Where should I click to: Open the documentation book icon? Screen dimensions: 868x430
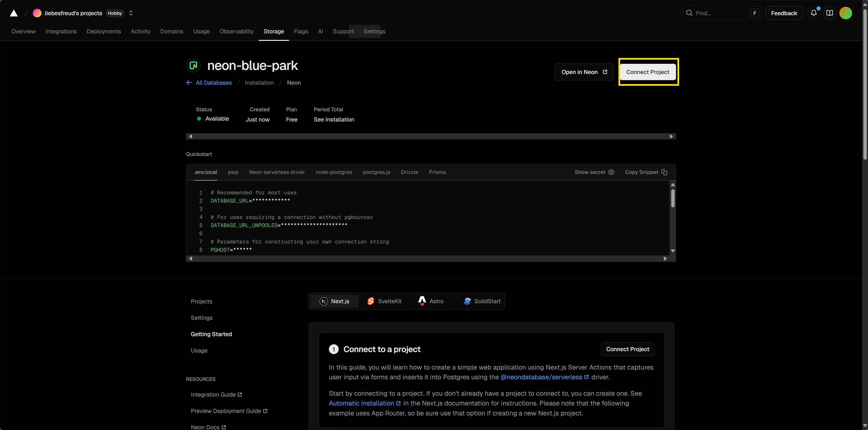[x=829, y=13]
